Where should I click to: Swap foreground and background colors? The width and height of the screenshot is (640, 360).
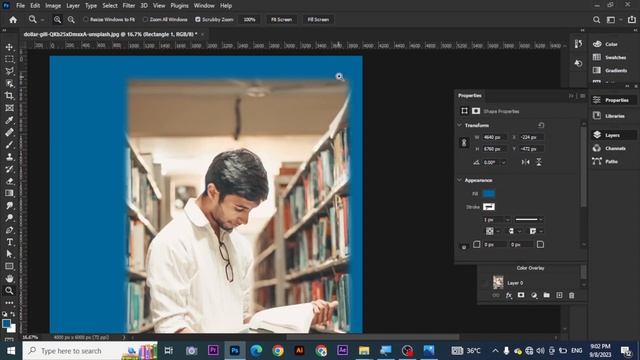pyautogui.click(x=13, y=314)
